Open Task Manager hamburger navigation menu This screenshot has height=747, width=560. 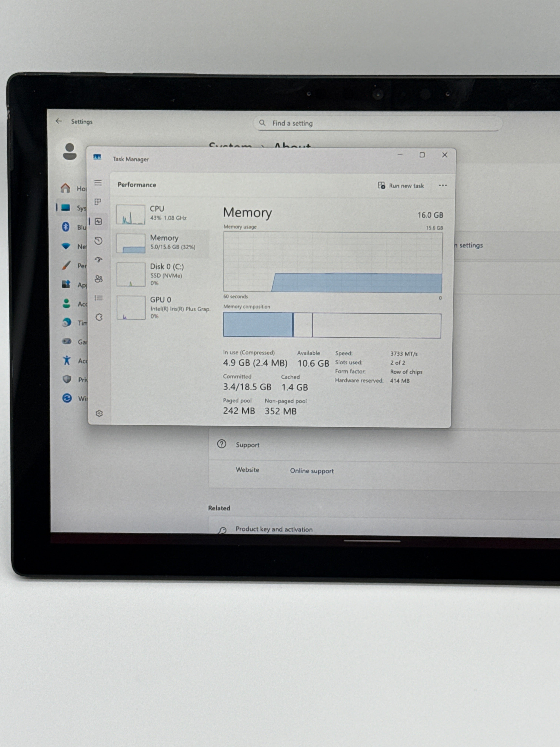98,183
